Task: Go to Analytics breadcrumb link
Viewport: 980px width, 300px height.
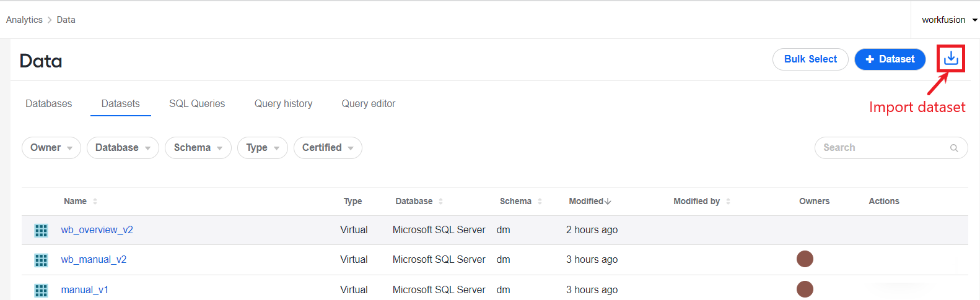Action: pyautogui.click(x=24, y=20)
